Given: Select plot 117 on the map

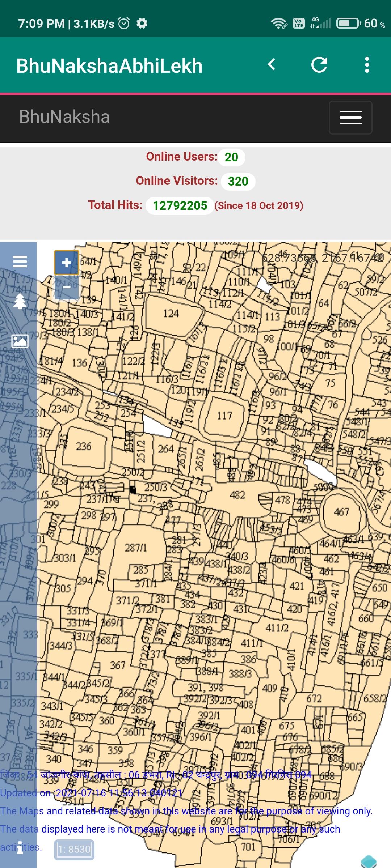Looking at the screenshot, I should pyautogui.click(x=224, y=416).
